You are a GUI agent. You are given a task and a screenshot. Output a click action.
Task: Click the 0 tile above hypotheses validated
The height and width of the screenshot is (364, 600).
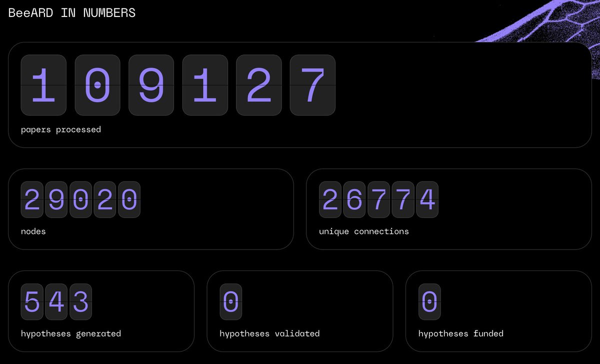point(231,301)
